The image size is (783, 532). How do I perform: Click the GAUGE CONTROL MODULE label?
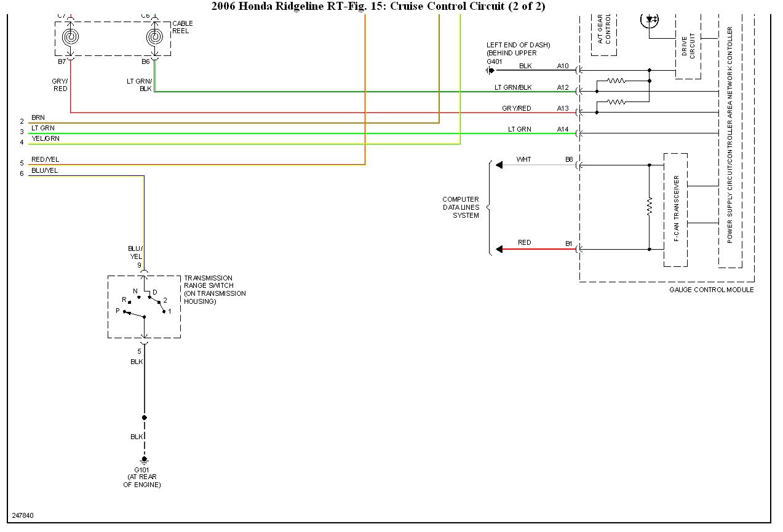(x=712, y=290)
